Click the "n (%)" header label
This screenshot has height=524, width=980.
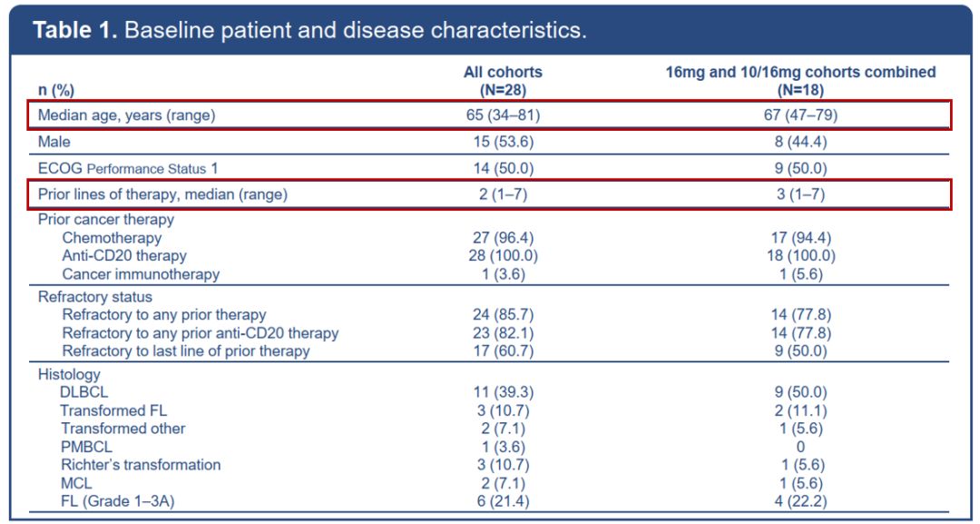pyautogui.click(x=55, y=90)
